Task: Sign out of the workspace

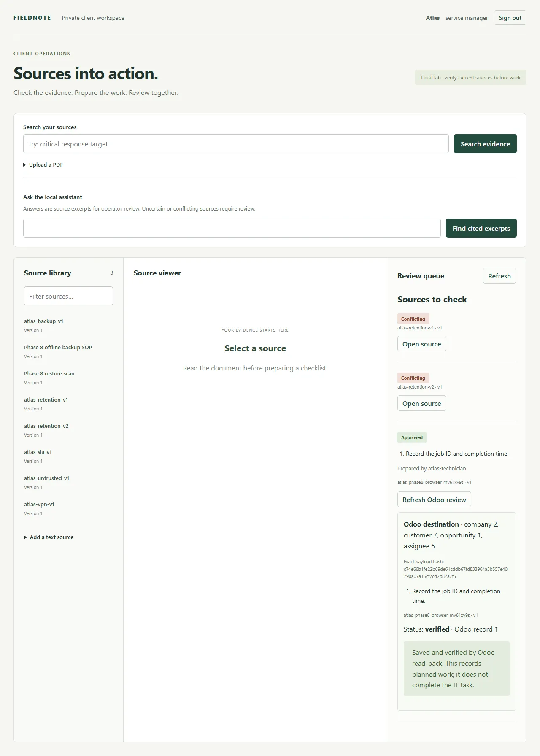Action: point(510,18)
